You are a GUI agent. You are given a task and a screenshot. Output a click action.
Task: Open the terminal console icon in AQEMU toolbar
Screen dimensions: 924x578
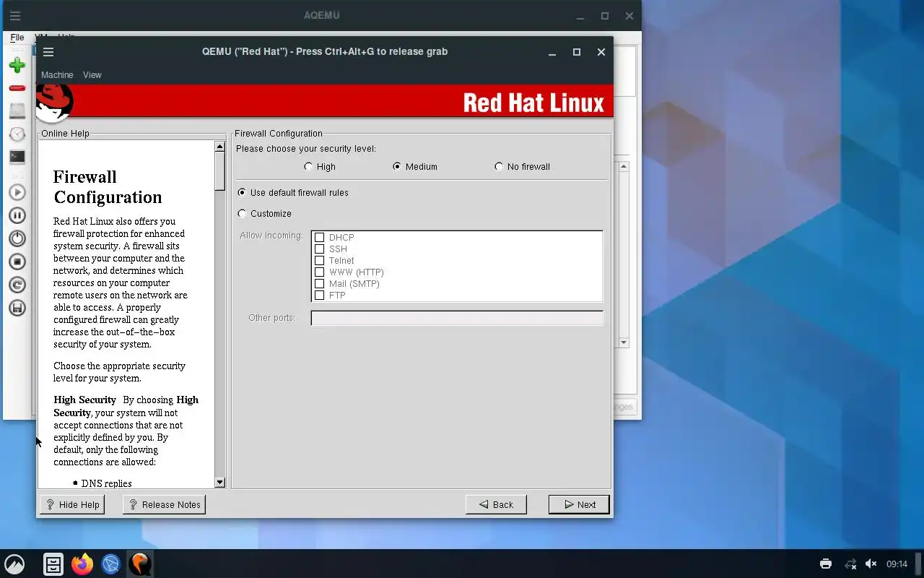[x=17, y=157]
